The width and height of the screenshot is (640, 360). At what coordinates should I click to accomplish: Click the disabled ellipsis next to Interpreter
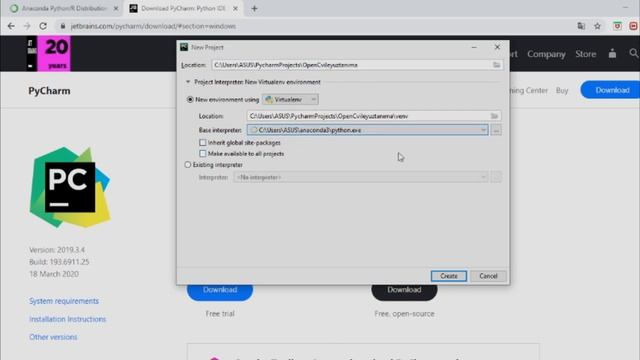[496, 177]
